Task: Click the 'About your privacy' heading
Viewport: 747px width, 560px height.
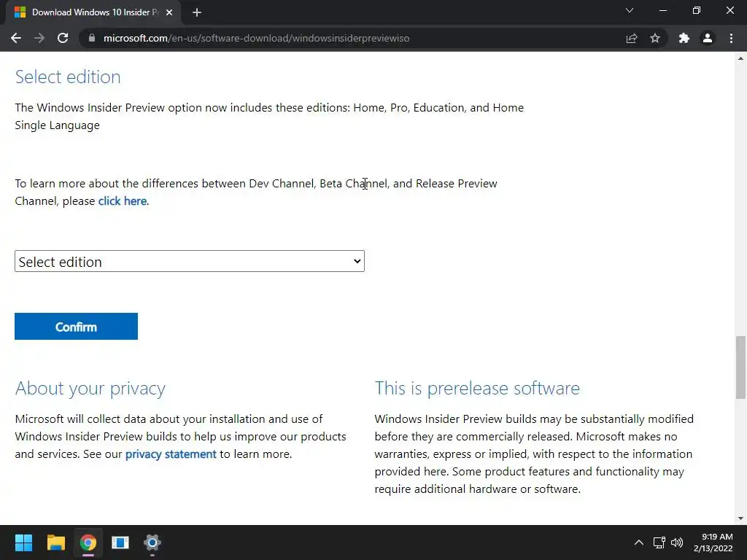Action: coord(90,388)
